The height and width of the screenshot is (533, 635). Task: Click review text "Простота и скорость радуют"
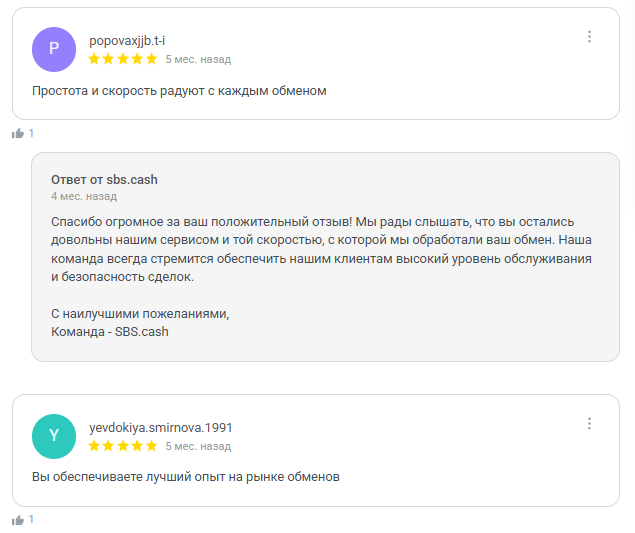179,91
